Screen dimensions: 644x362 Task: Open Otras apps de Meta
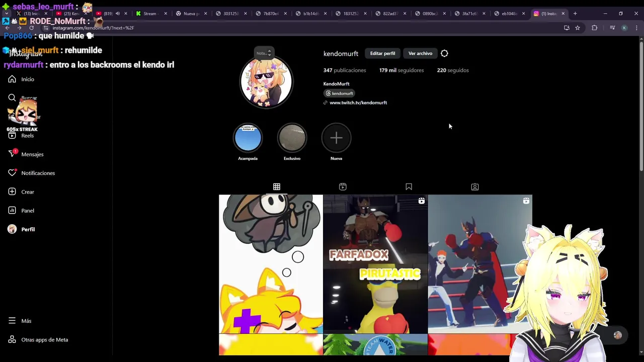[38, 339]
